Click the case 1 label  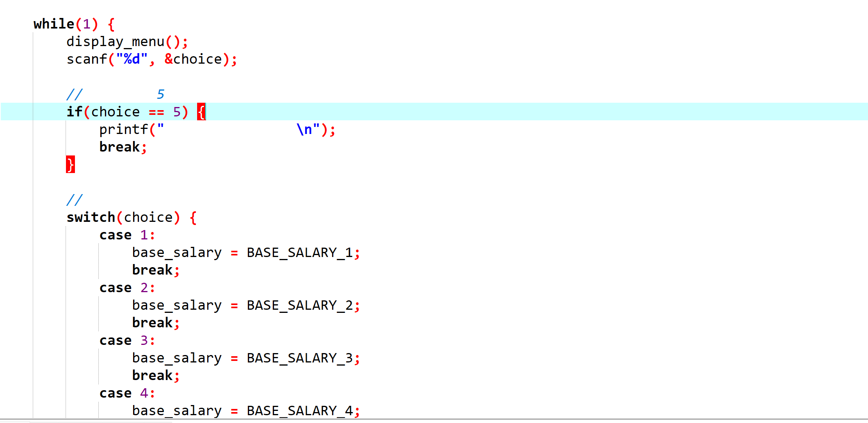126,235
